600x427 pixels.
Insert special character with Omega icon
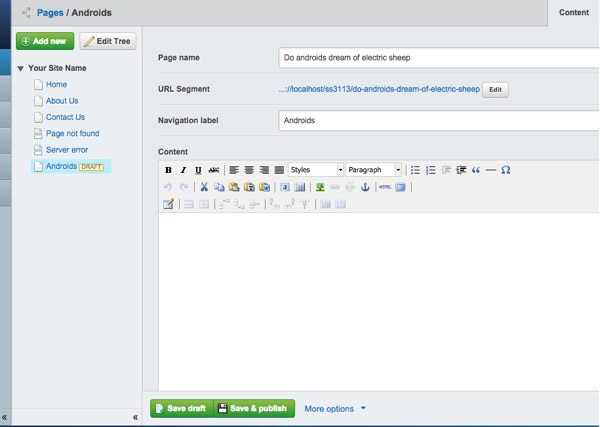(x=505, y=170)
